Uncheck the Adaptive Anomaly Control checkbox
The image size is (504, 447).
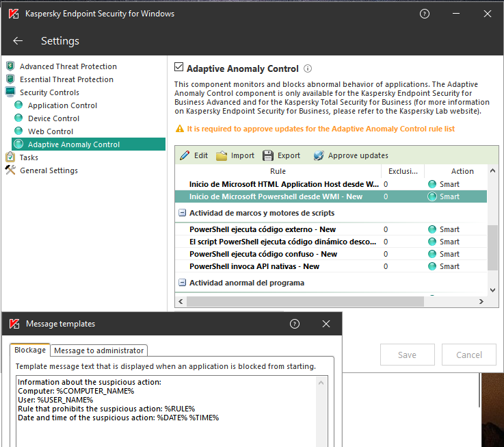tap(179, 68)
